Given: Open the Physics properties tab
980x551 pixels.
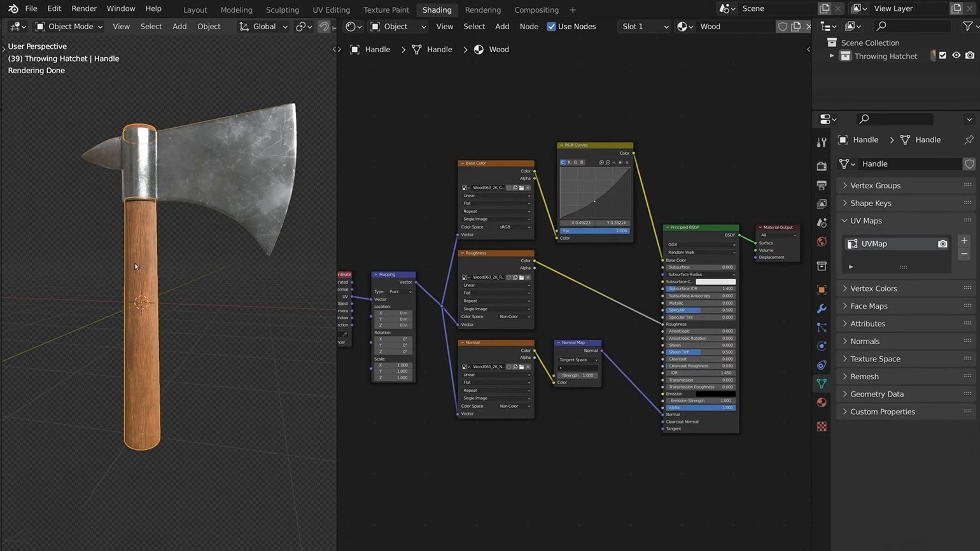Looking at the screenshot, I should coord(822,346).
